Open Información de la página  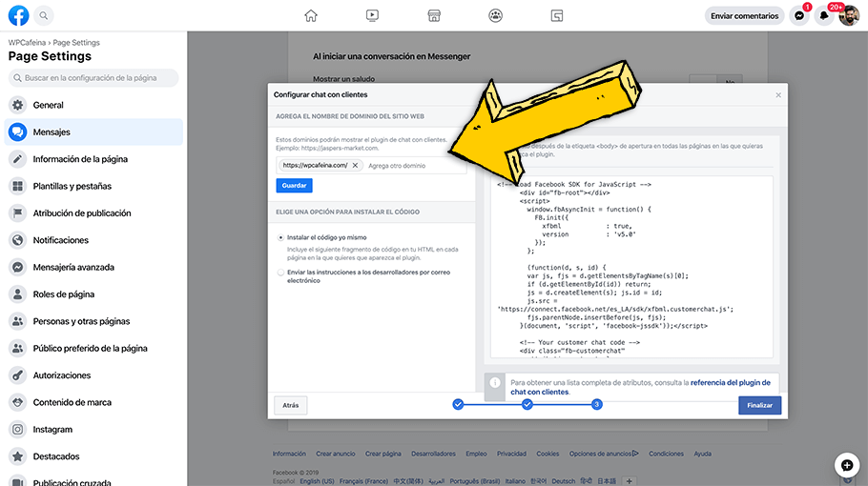(x=93, y=159)
